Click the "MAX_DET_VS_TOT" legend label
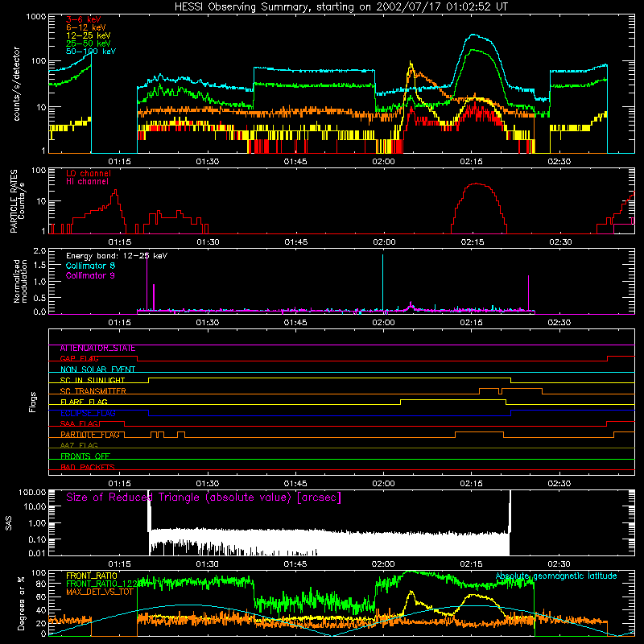Screen dimensions: 644x644 point(100,592)
